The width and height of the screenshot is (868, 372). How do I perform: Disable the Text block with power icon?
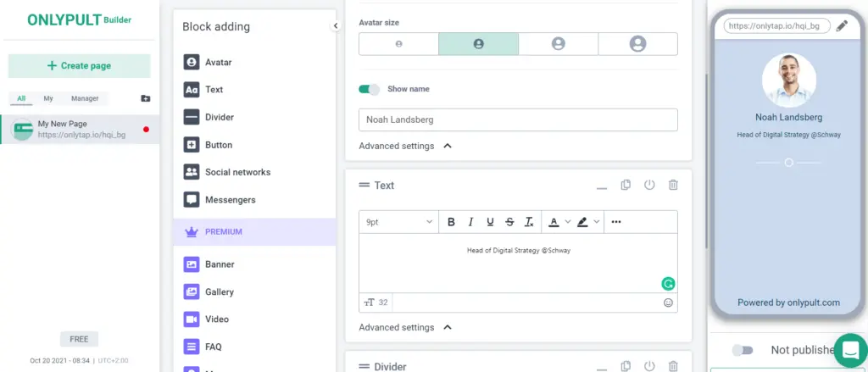649,185
